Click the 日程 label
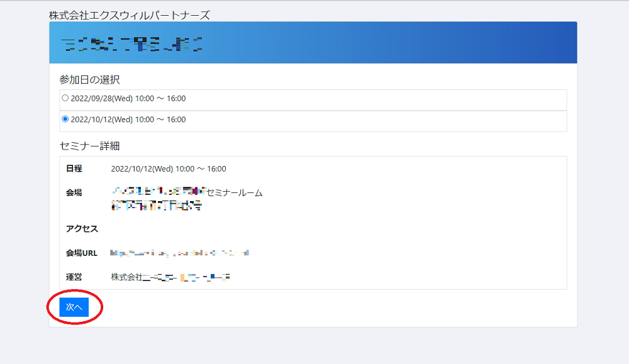Image resolution: width=629 pixels, height=364 pixels. click(74, 168)
